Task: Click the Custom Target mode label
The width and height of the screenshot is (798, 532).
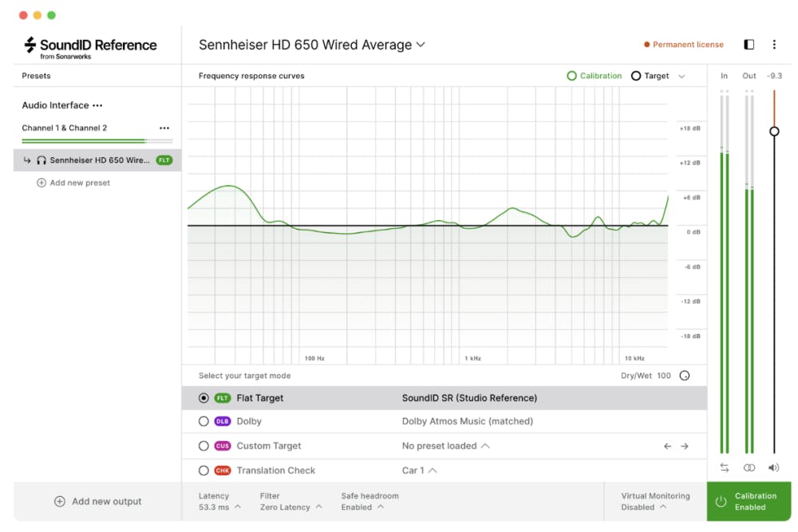Action: coord(269,446)
